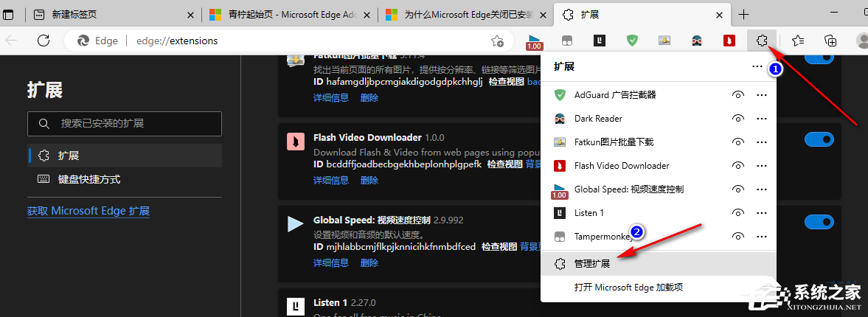Open 详细信息 for Flash Video Downloader
This screenshot has height=317, width=868.
[331, 180]
